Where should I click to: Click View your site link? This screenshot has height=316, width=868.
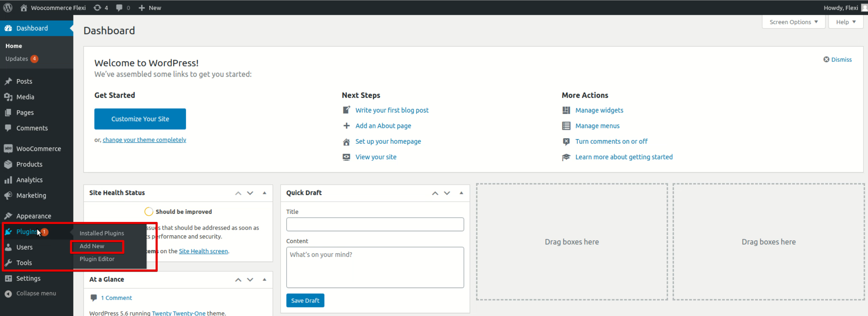376,157
